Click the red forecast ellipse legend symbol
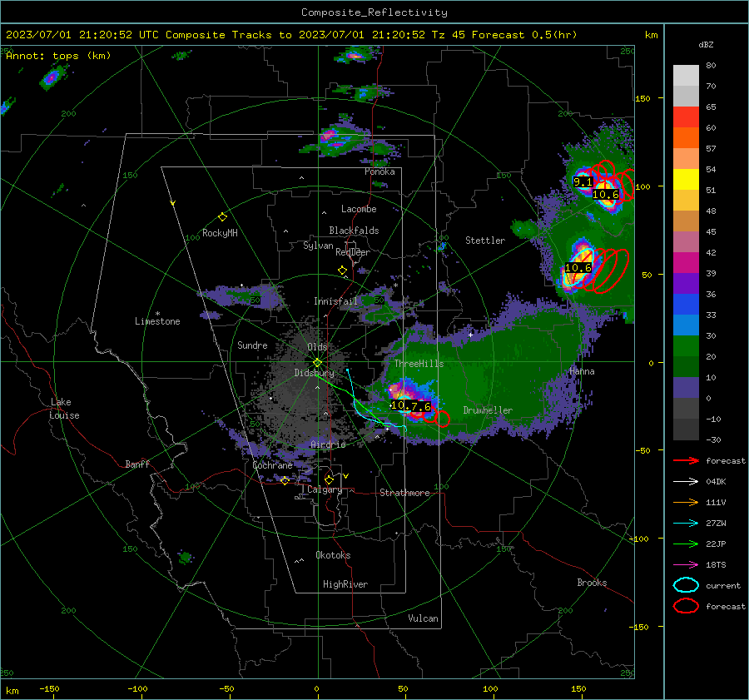 click(686, 606)
